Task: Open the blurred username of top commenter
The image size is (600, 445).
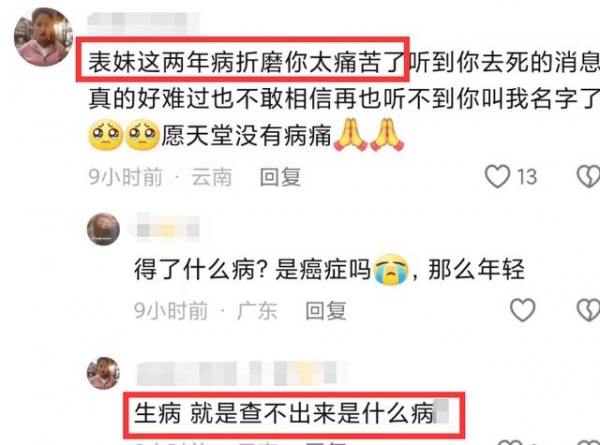Action: tap(142, 22)
